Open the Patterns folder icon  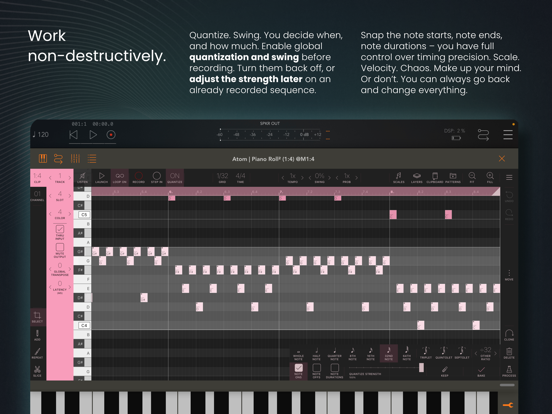(x=453, y=178)
